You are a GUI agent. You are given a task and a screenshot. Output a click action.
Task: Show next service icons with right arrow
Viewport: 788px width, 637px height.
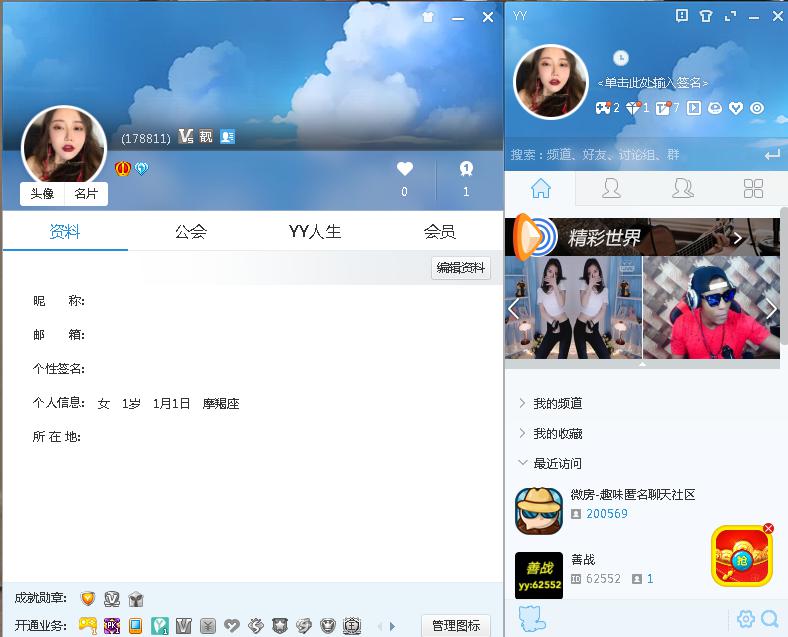[392, 626]
